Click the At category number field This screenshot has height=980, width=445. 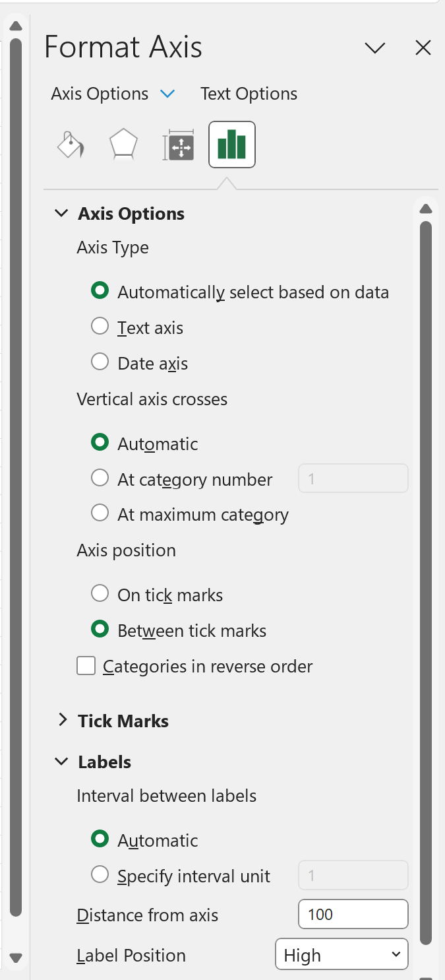click(x=353, y=478)
